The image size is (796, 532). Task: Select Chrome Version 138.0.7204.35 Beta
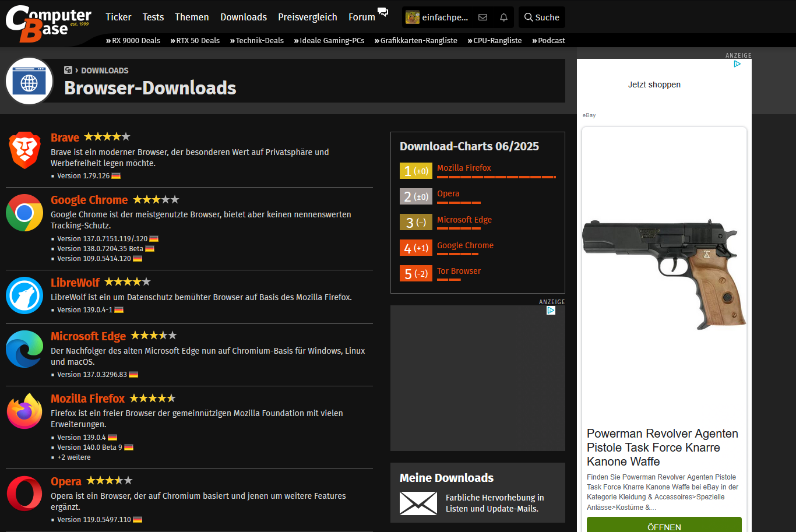[100, 249]
